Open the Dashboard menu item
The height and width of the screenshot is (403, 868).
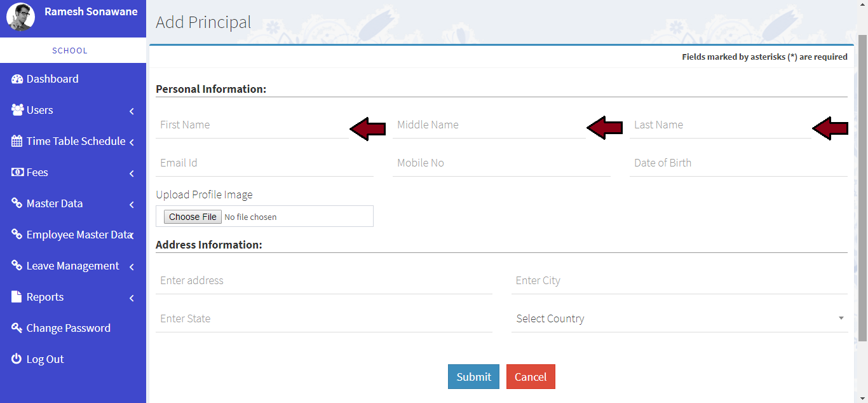53,79
